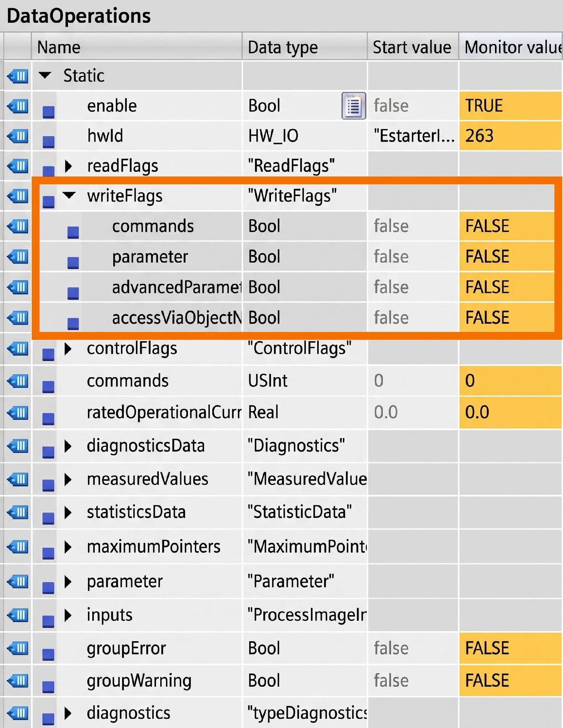The height and width of the screenshot is (728, 563).
Task: Click blue tag square of enable
Action: point(48,112)
